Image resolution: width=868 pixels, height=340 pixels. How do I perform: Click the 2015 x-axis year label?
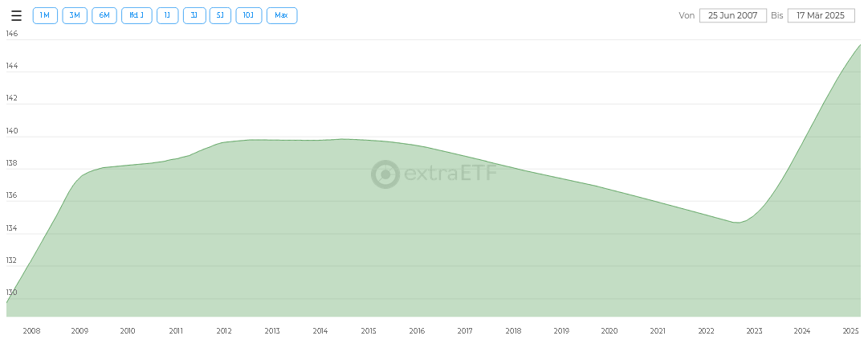tap(369, 330)
